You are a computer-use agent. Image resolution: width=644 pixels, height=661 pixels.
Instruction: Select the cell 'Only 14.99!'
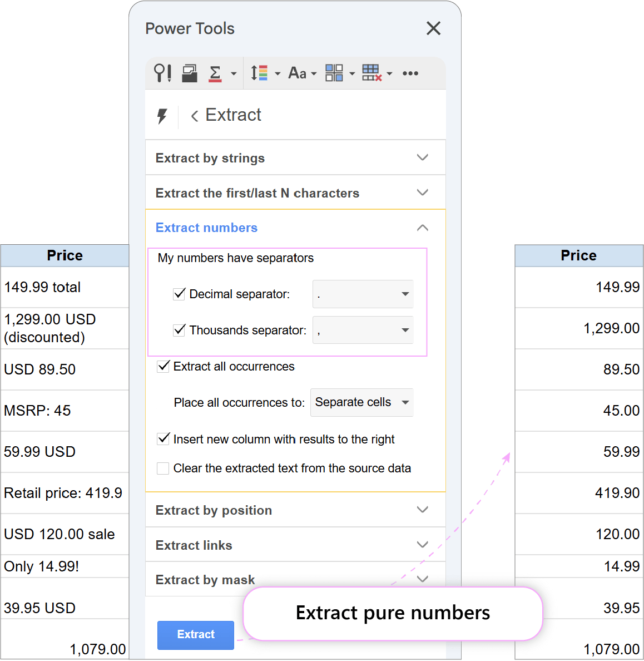pos(65,566)
